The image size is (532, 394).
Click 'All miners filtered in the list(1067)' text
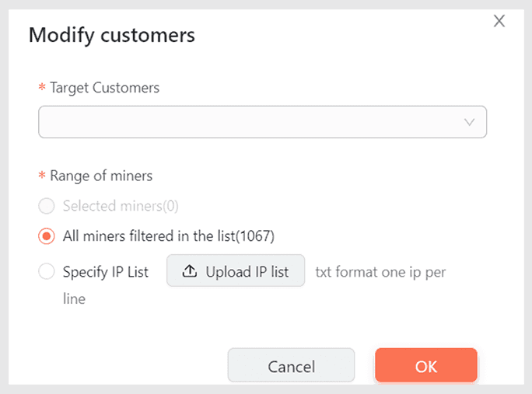tap(169, 235)
